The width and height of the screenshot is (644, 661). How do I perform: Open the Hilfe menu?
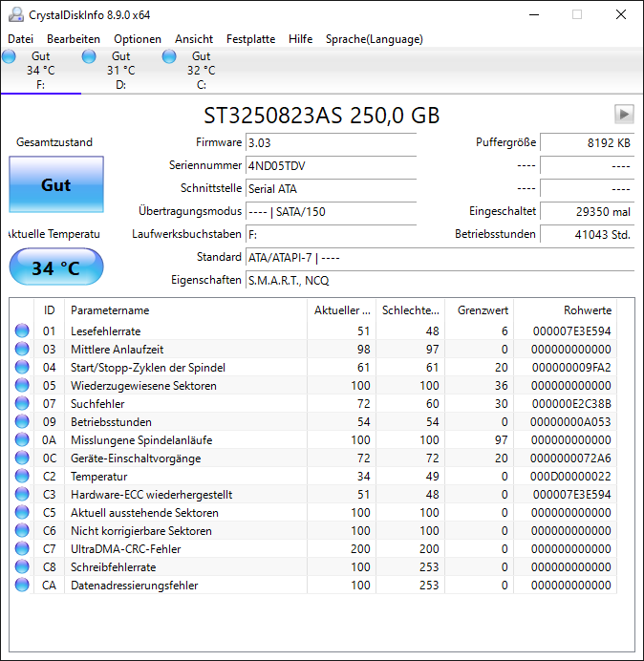click(300, 39)
